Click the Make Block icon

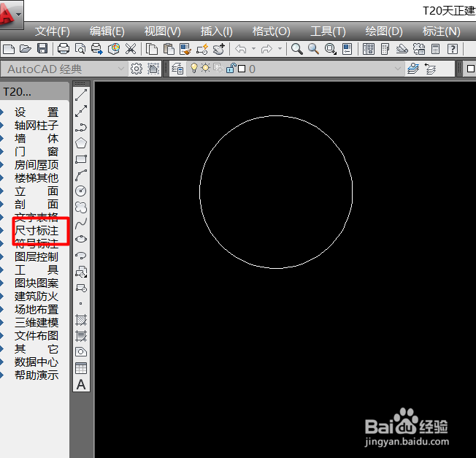click(x=81, y=288)
